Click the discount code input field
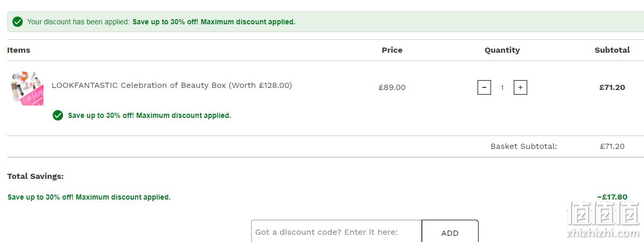This screenshot has height=242, width=644. [336, 232]
